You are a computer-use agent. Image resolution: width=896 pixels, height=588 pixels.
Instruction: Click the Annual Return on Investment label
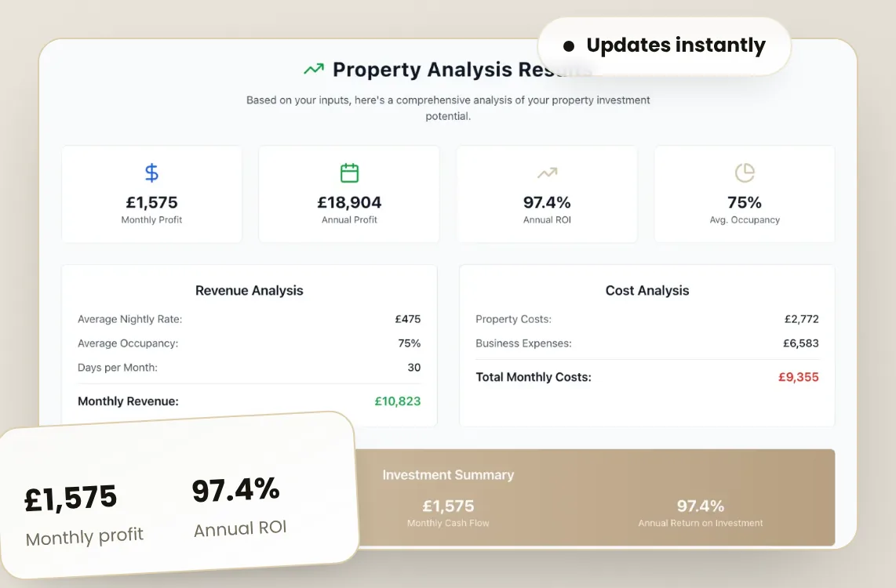pyautogui.click(x=701, y=523)
